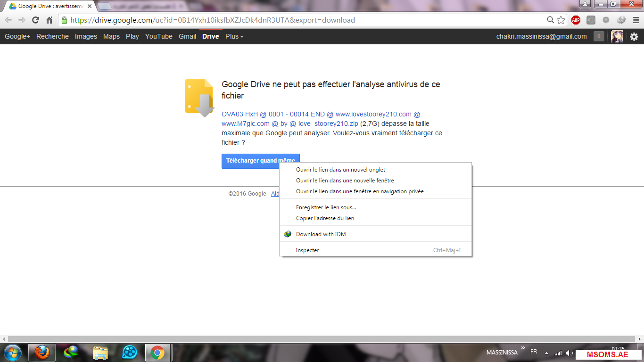Open Chrome's hamburger menu
This screenshot has height=362, width=644.
pos(635,20)
